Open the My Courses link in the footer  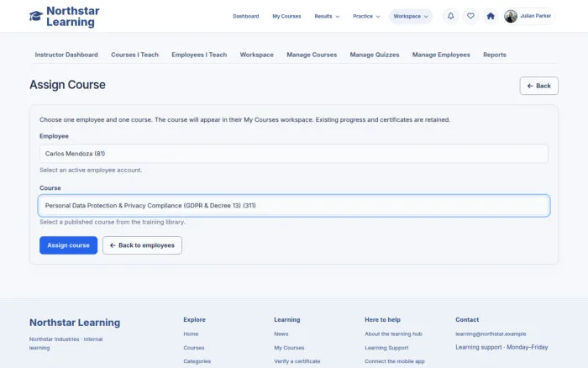click(x=289, y=348)
